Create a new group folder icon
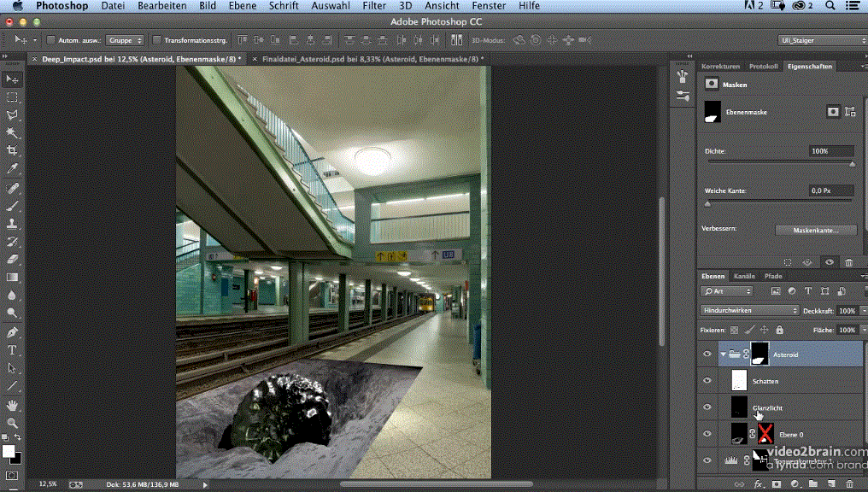 (812, 484)
